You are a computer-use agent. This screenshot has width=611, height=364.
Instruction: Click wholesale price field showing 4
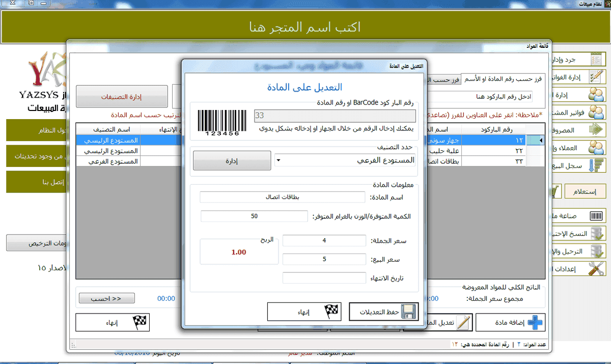click(324, 240)
